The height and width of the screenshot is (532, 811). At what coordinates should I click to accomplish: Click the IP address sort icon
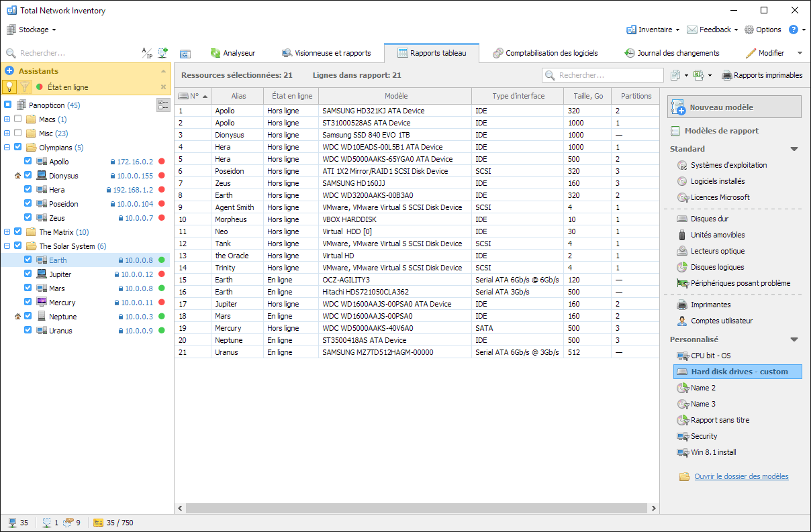coord(146,53)
